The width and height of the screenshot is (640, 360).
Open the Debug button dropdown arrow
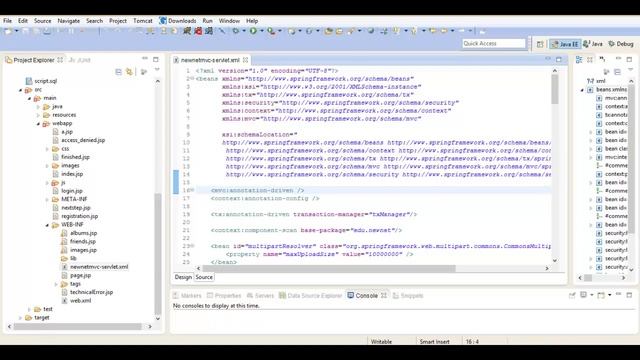(x=244, y=31)
